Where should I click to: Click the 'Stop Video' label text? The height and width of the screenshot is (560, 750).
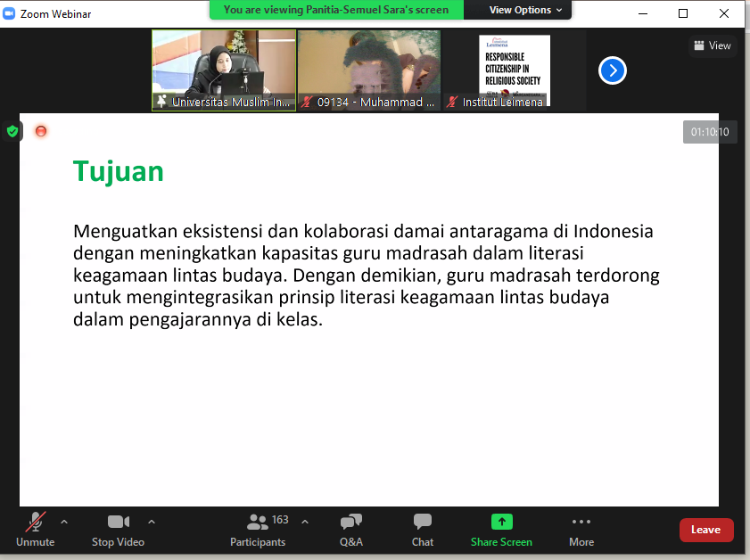pos(118,542)
